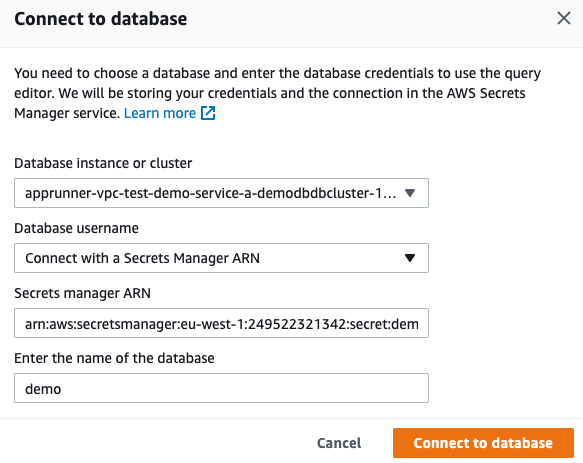Open the Database instance or cluster dropdown
Viewport: 583px width, 463px height.
221,193
